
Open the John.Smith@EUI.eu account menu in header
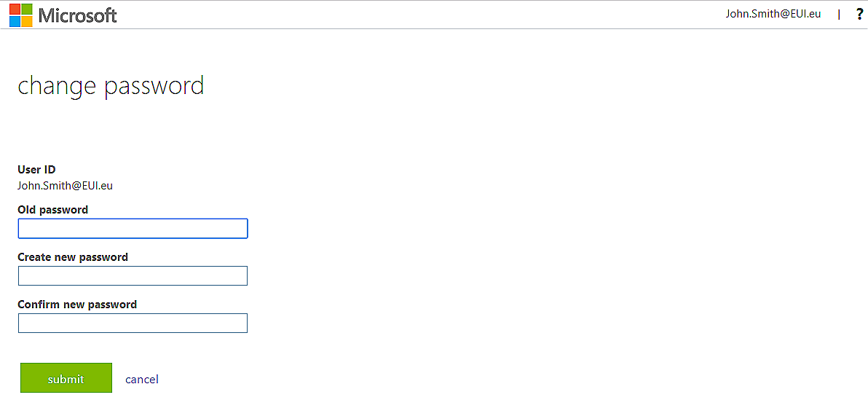(773, 14)
